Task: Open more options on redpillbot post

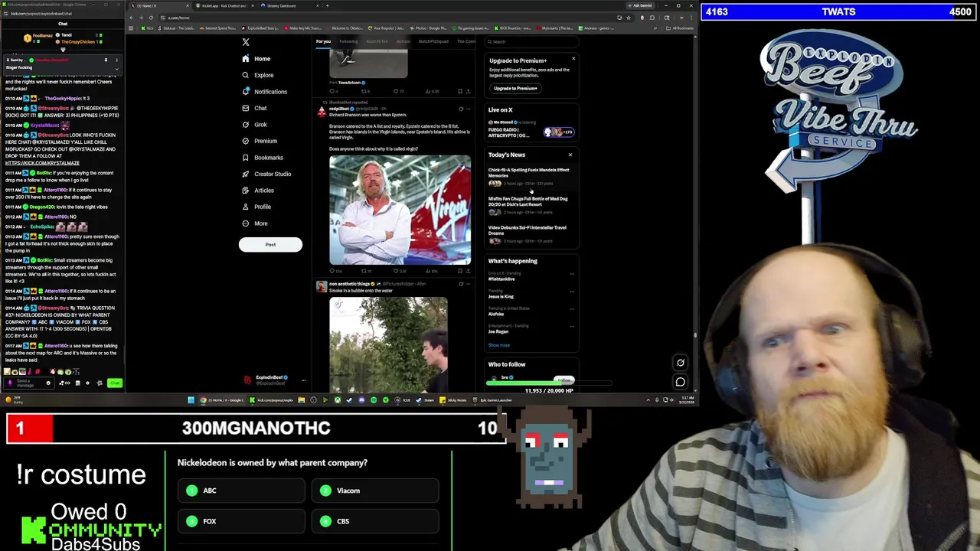Action: tap(468, 109)
